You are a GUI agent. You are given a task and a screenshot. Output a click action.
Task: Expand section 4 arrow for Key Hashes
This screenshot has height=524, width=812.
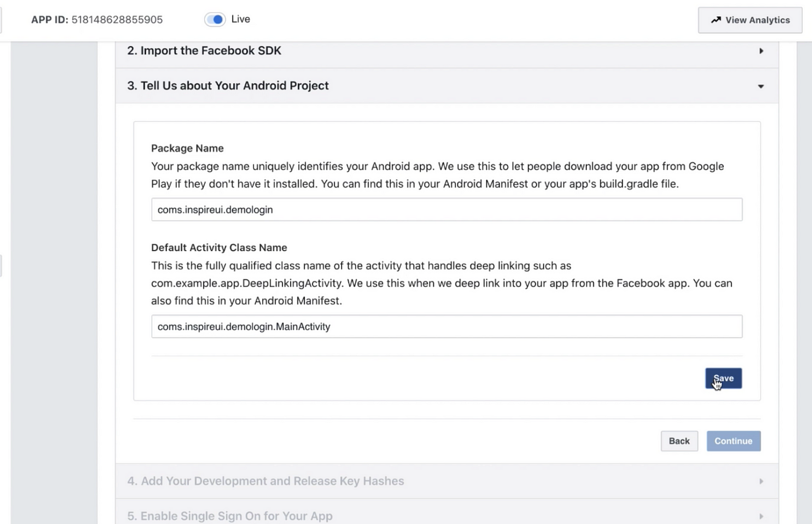click(761, 481)
